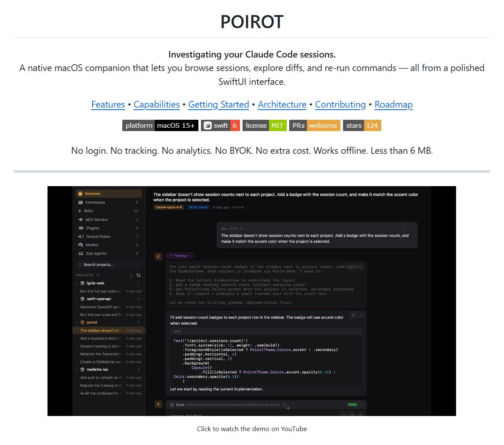
Task: Click the DONE status badge
Action: click(x=352, y=405)
